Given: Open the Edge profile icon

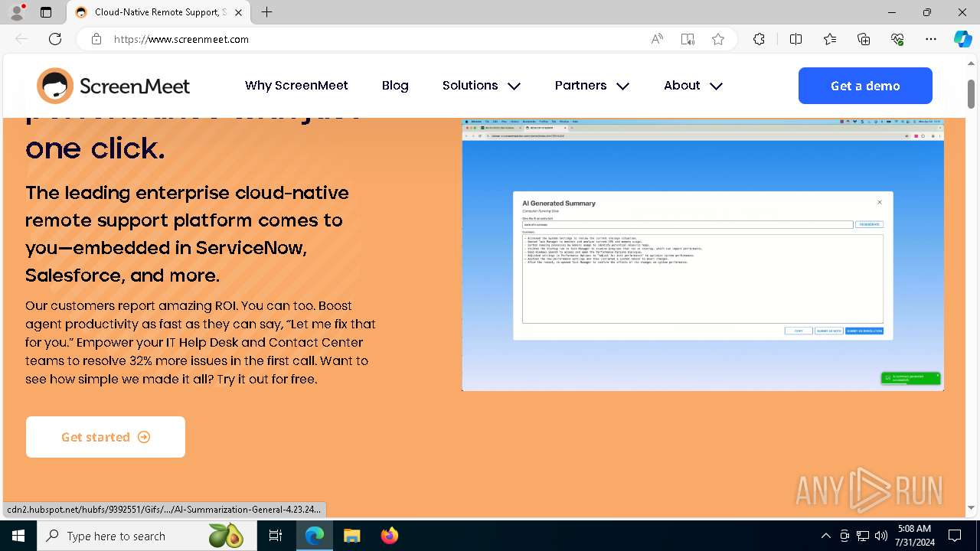Looking at the screenshot, I should click(x=17, y=12).
